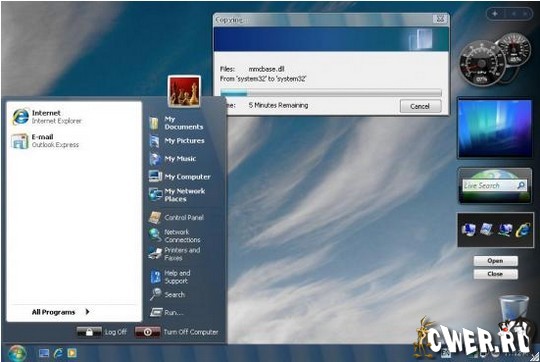
Task: Click the Log Off lock button
Action: [89, 332]
